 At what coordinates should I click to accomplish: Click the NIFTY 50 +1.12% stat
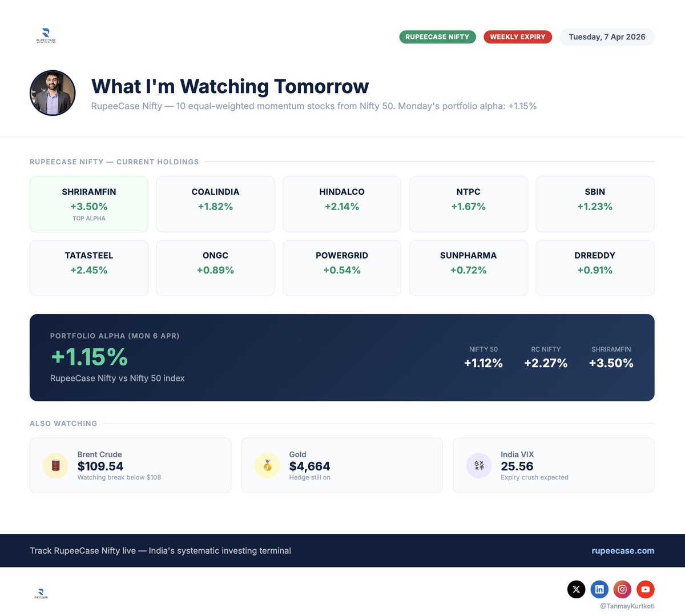[x=483, y=357]
